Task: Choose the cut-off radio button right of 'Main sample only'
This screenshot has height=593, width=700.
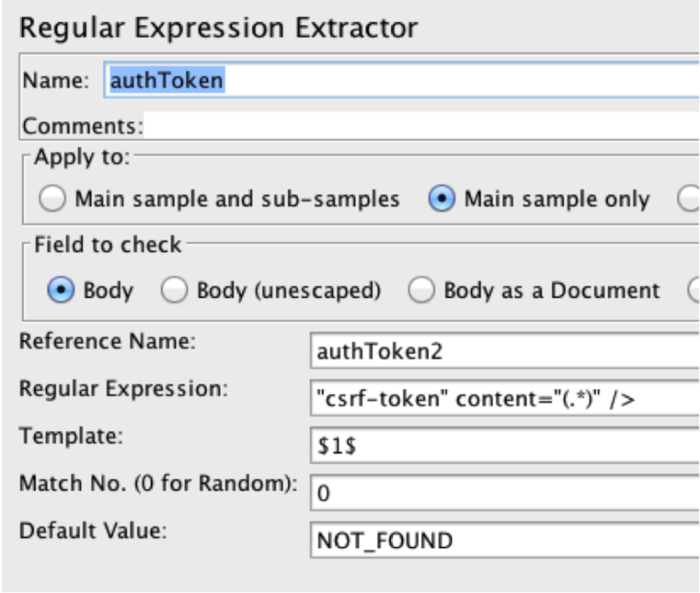Action: click(689, 199)
